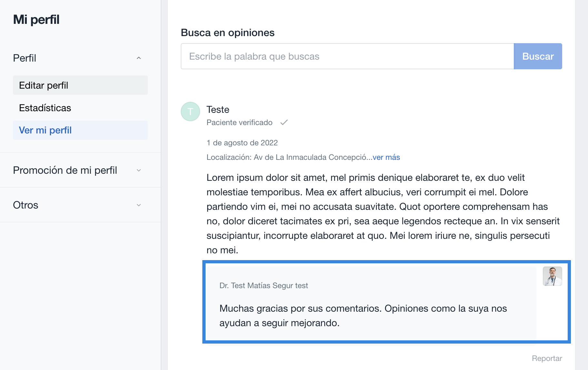Click the Reportar link

pos(547,358)
